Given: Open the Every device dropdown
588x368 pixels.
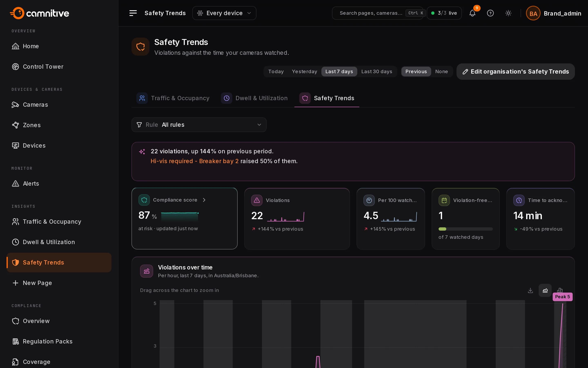Looking at the screenshot, I should tap(224, 13).
